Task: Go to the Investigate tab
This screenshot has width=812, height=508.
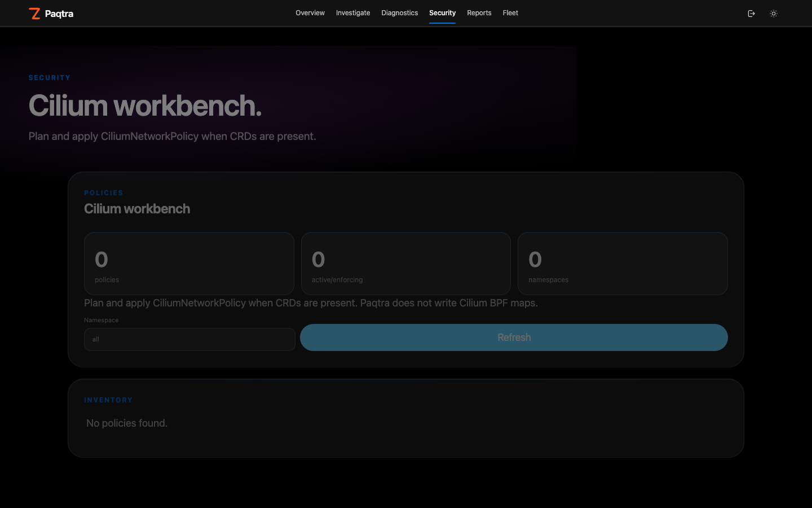Action: pos(353,13)
